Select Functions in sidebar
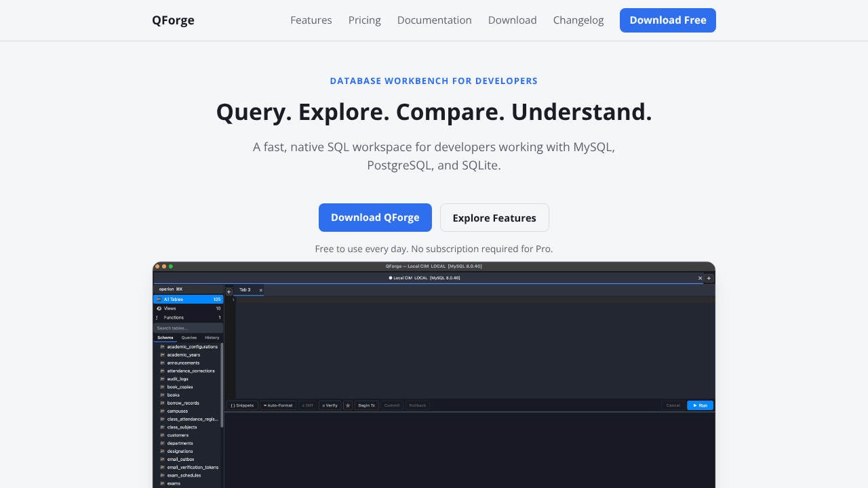 point(189,317)
